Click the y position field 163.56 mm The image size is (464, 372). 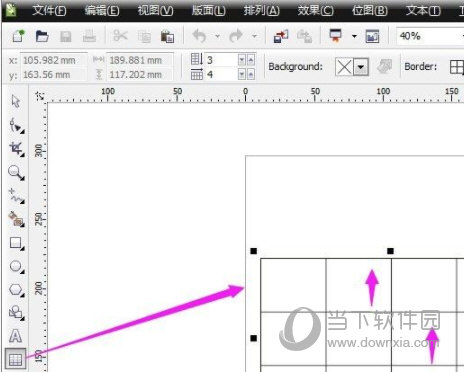(54, 75)
